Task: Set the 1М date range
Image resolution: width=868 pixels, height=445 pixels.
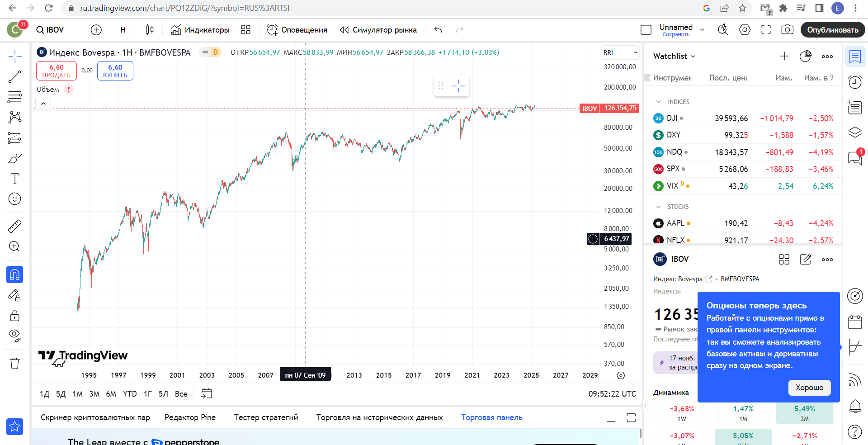Action: coord(78,394)
